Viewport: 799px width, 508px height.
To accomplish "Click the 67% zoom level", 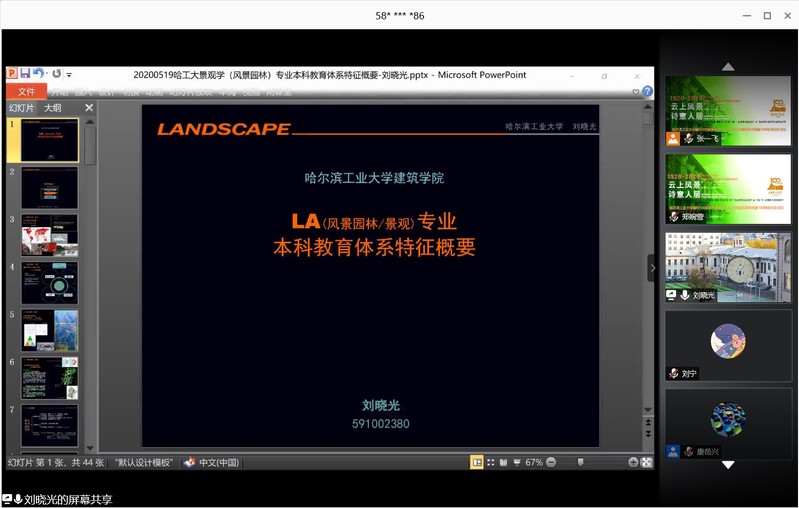I will pos(534,462).
